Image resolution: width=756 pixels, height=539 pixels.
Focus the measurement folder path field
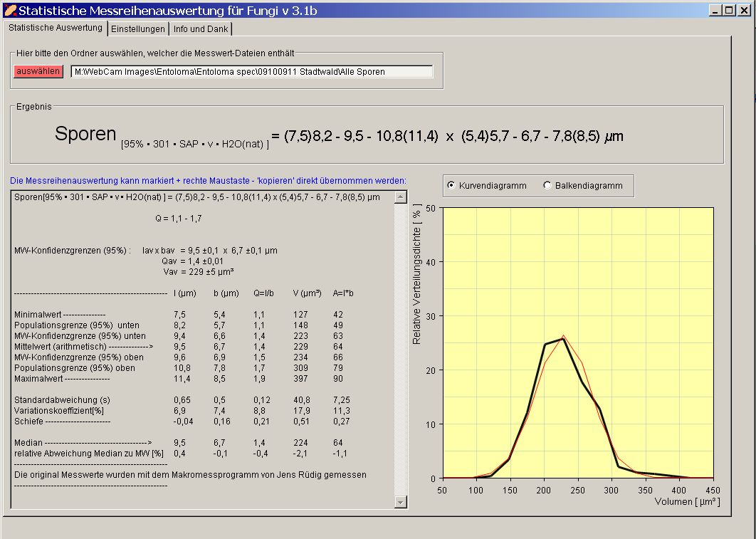coord(251,72)
